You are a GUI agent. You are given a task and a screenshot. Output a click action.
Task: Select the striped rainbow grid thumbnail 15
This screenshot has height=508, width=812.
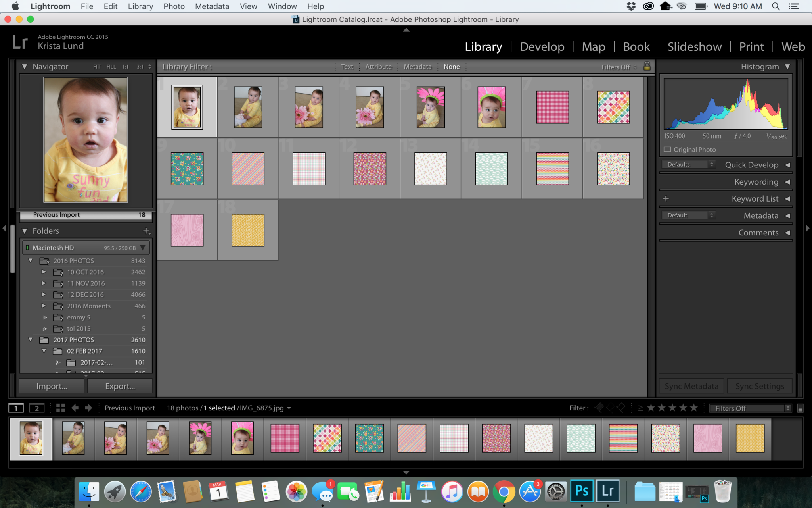pos(552,169)
